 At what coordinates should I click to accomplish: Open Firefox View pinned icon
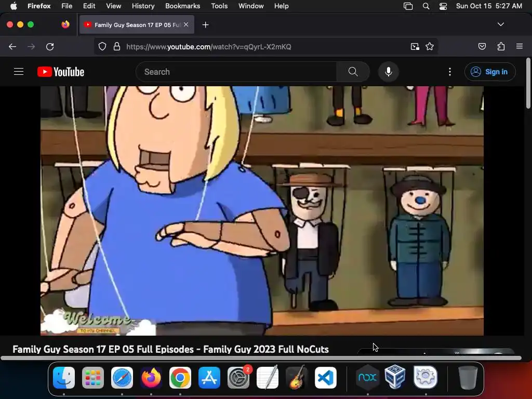point(65,24)
